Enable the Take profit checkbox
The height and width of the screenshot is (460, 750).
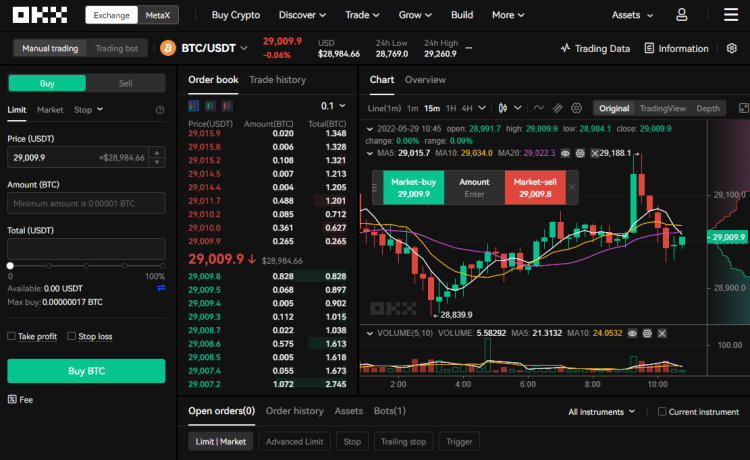[11, 336]
